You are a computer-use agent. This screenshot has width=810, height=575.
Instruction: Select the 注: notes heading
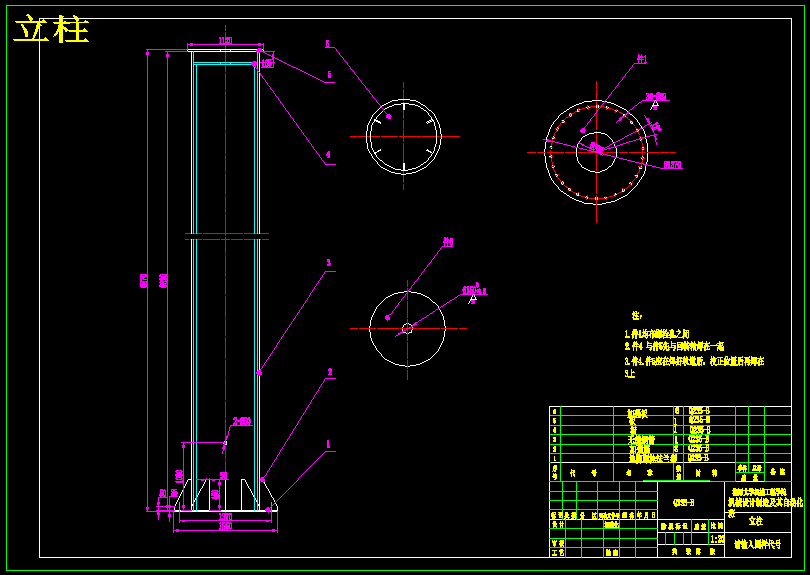[636, 315]
